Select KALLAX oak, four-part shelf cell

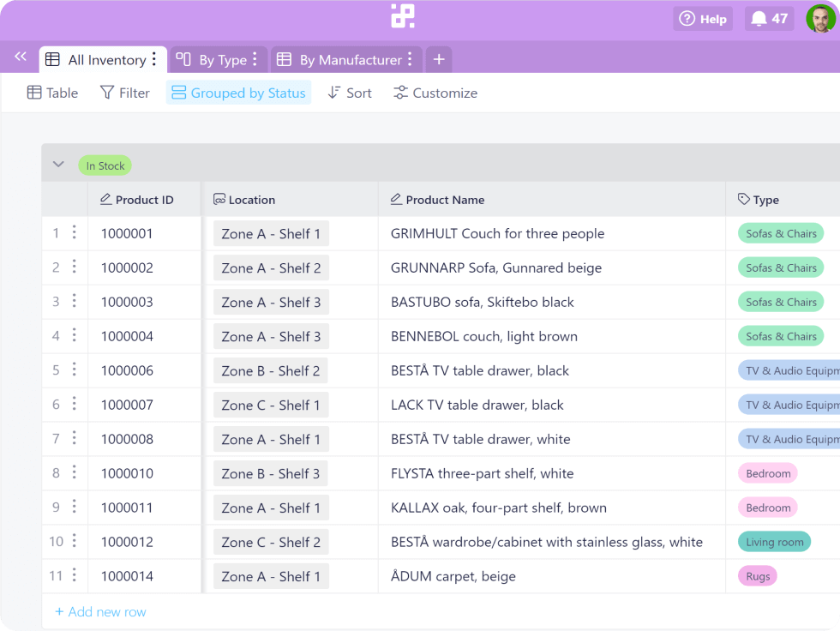click(x=552, y=508)
